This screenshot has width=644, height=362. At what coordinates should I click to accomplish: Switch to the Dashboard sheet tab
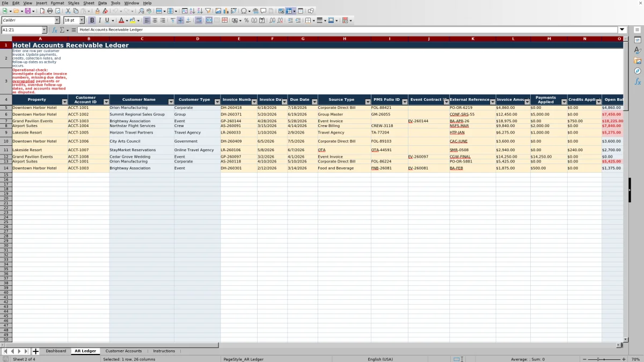click(56, 351)
